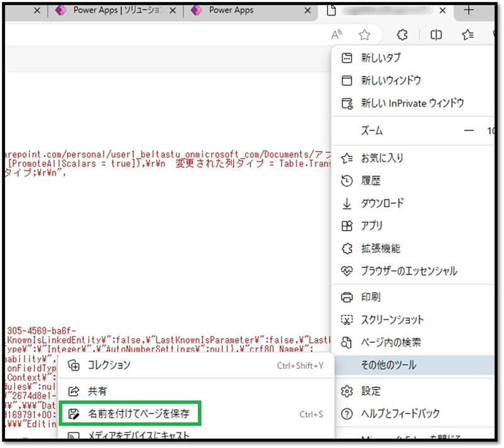
Task: Choose 新しいウィンドウ in the menu
Action: [413, 81]
